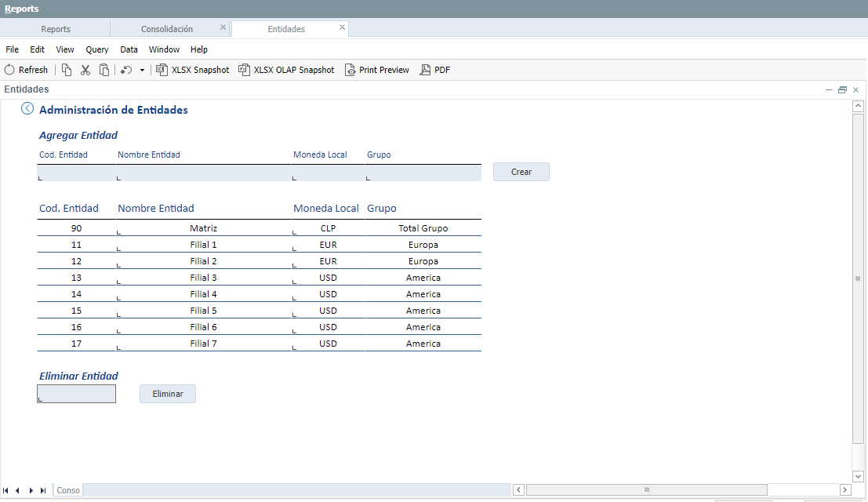This screenshot has width=868, height=502.
Task: Open the Data menu
Action: [129, 49]
